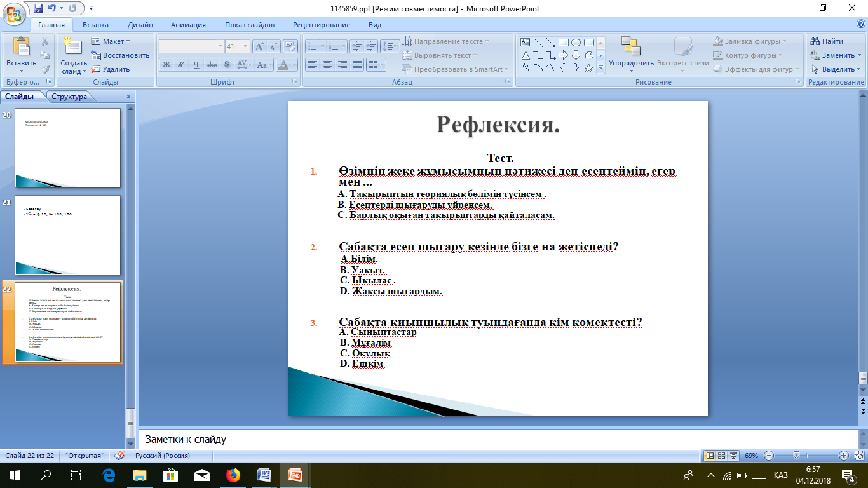Image resolution: width=868 pixels, height=488 pixels.
Task: Select the five-point Star shape
Action: click(589, 67)
